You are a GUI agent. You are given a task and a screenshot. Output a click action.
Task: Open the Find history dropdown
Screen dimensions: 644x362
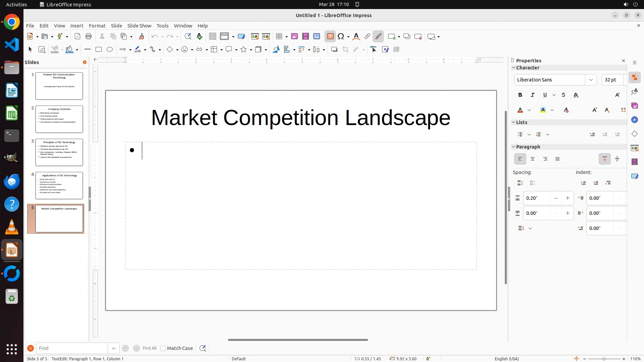(x=113, y=348)
